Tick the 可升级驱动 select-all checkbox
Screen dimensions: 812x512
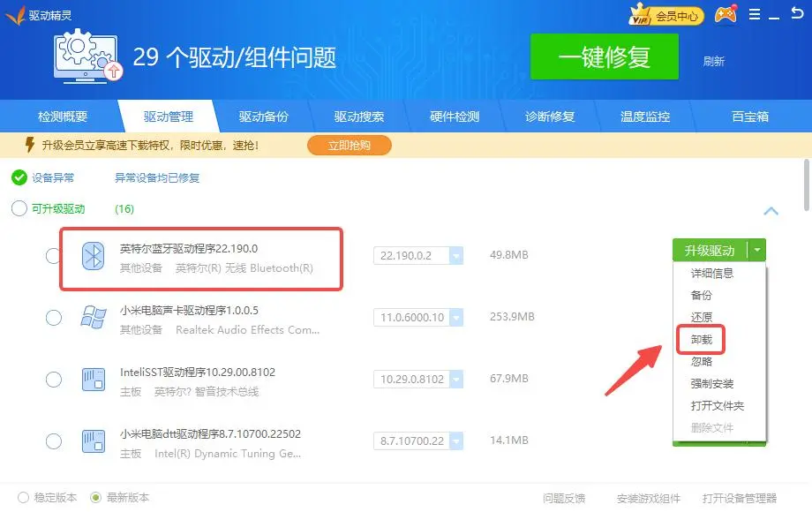point(19,209)
